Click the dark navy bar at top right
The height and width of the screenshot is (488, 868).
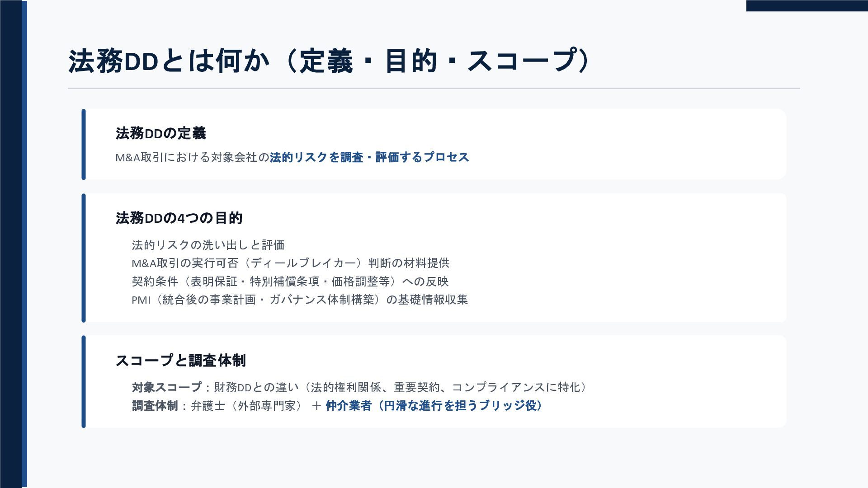807,6
